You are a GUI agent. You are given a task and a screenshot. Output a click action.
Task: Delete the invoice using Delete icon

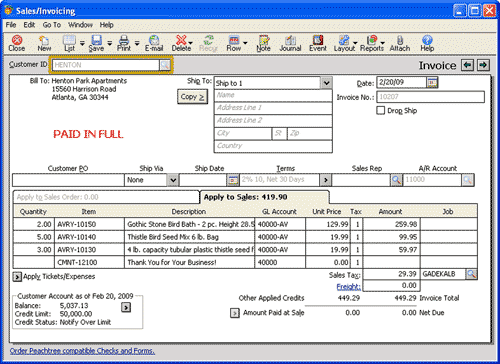pyautogui.click(x=181, y=43)
